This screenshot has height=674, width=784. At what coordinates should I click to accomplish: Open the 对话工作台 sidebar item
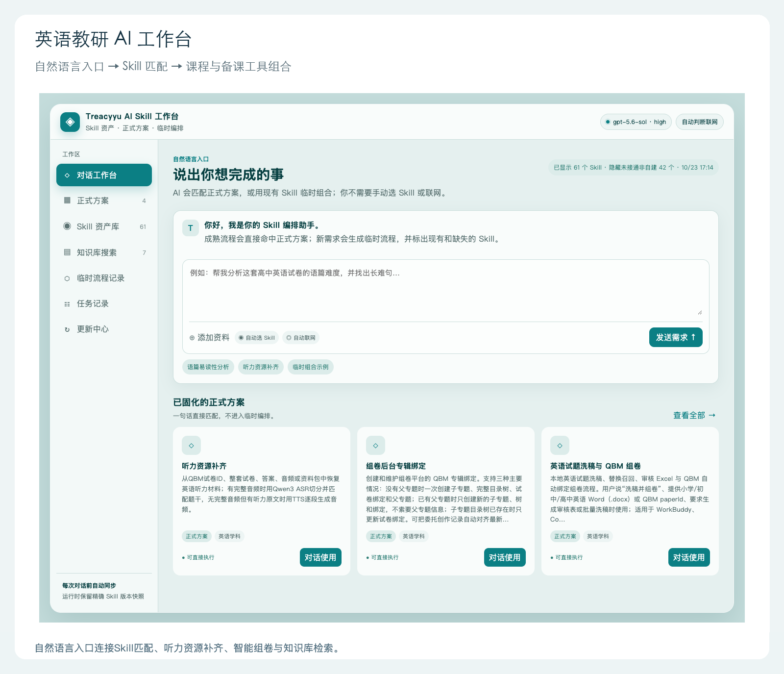pyautogui.click(x=104, y=175)
